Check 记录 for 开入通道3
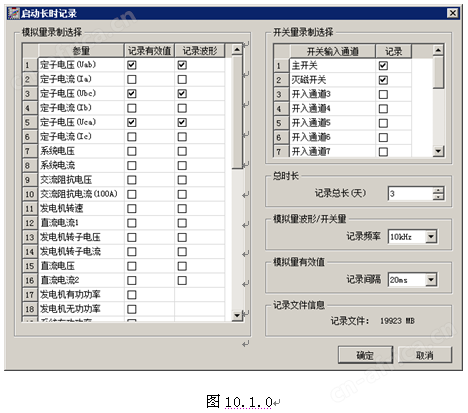Viewport: 468px width, 413px height. tap(383, 94)
